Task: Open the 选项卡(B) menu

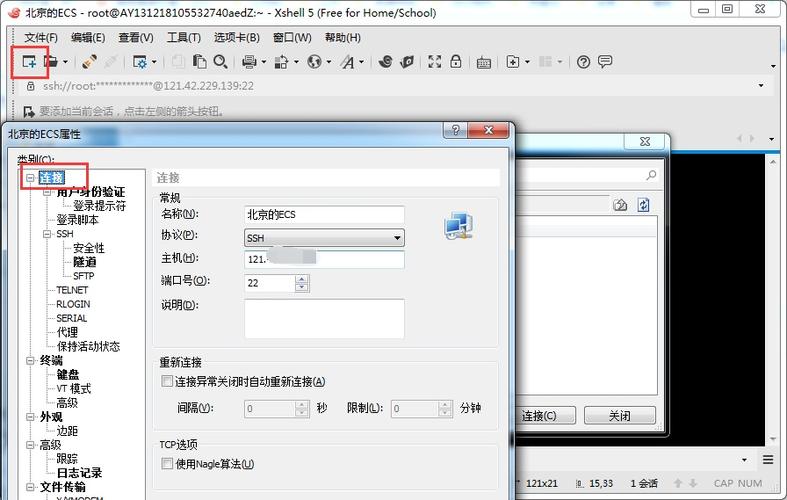Action: pos(237,38)
